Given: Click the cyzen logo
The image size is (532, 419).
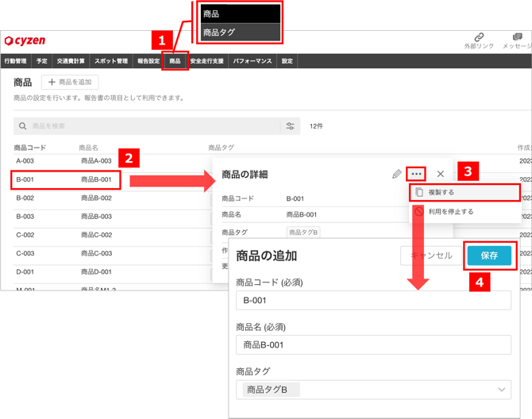Looking at the screenshot, I should point(25,40).
